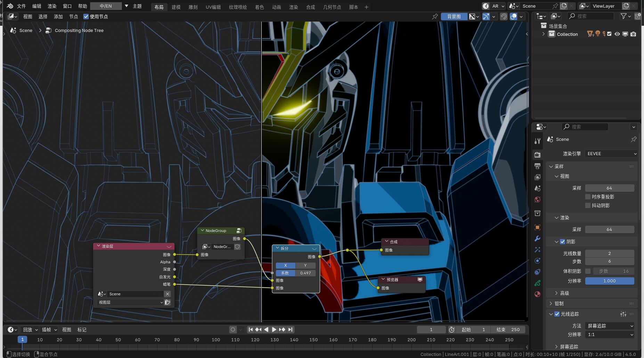
Task: Open the 添加 menu in node editor
Action: [x=58, y=16]
